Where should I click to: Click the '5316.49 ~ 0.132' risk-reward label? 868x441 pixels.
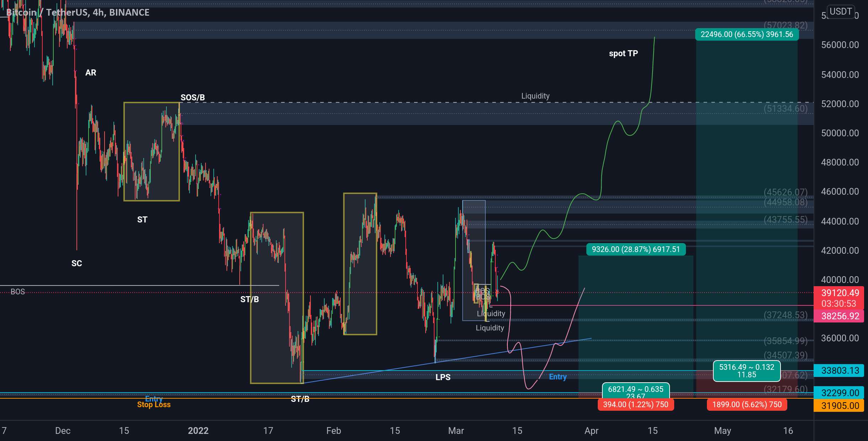click(x=747, y=371)
